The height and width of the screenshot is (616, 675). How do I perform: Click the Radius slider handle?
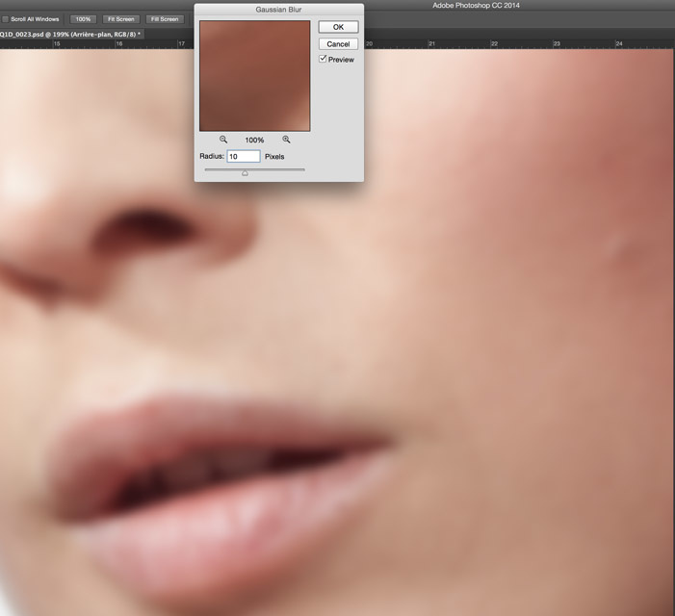pyautogui.click(x=245, y=173)
